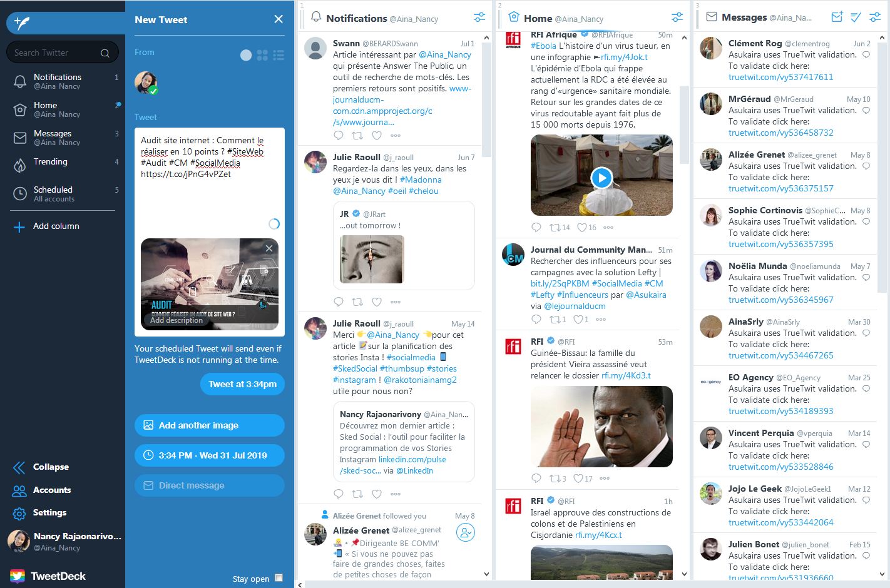Open Accounts manager
Viewport: 890px width, 588px height.
tap(41, 490)
